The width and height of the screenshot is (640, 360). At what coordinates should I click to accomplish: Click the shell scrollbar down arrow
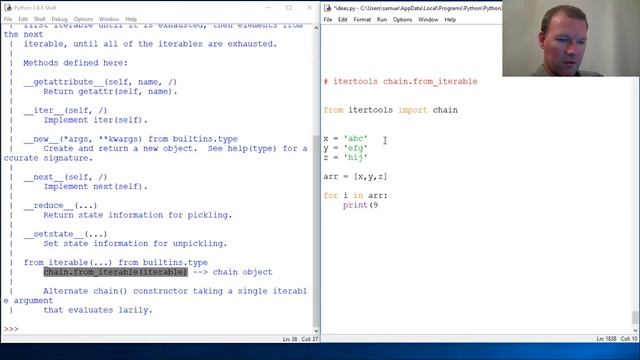pos(316,331)
